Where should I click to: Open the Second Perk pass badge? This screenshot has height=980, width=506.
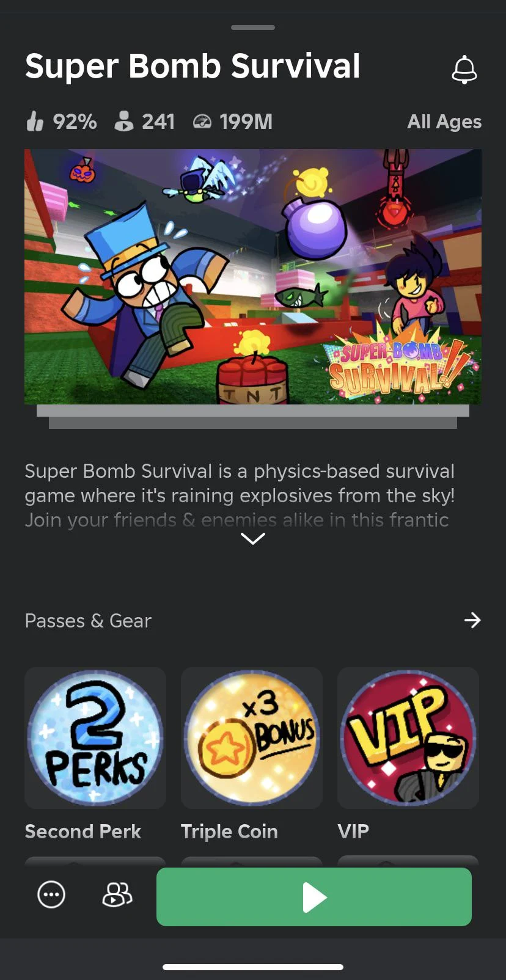tap(95, 737)
